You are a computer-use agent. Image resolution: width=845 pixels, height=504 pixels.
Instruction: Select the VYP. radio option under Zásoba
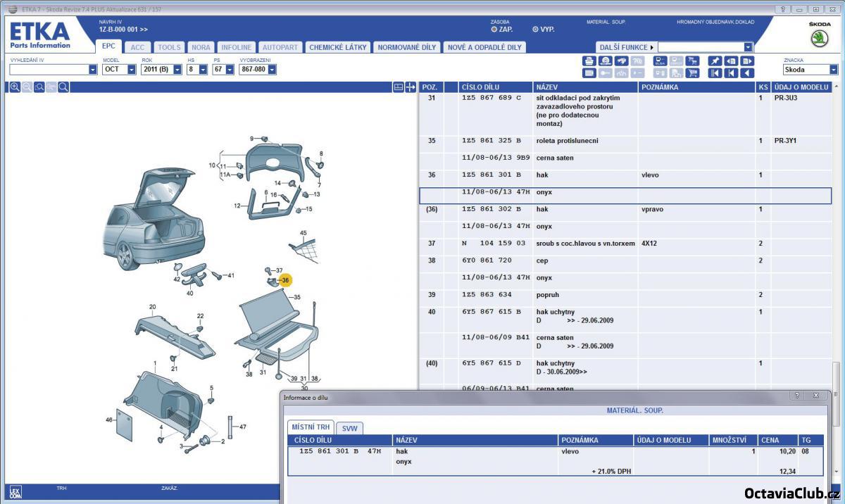(x=535, y=30)
